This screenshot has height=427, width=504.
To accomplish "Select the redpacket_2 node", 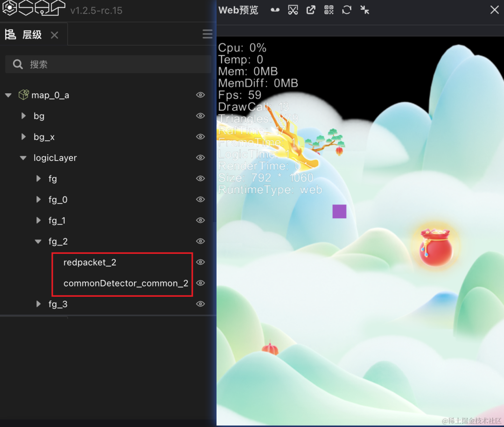I will (x=90, y=262).
